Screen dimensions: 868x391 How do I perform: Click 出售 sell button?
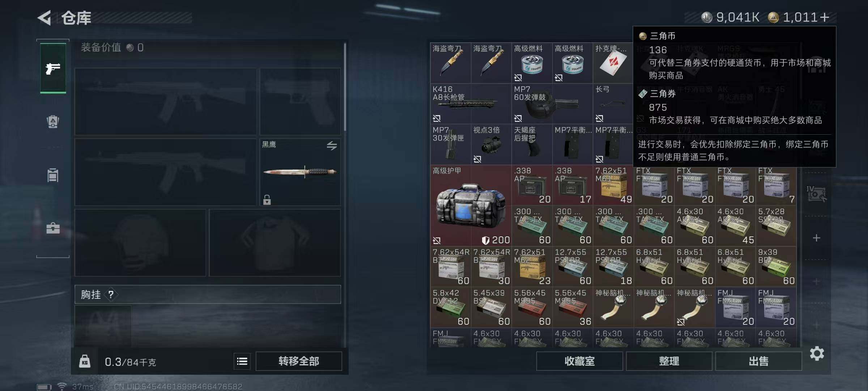(x=758, y=361)
